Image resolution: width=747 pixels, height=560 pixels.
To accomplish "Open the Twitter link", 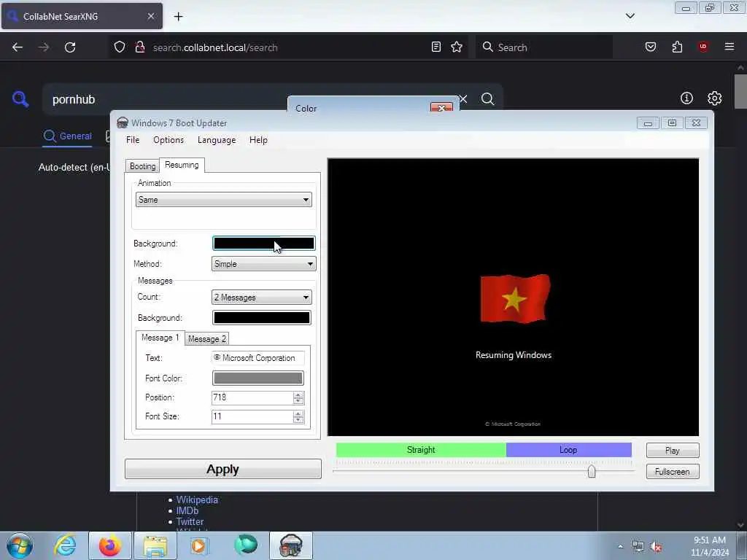I will point(190,521).
